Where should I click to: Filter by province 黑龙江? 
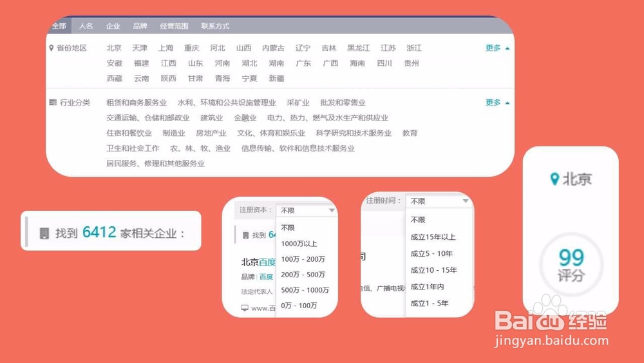point(359,48)
